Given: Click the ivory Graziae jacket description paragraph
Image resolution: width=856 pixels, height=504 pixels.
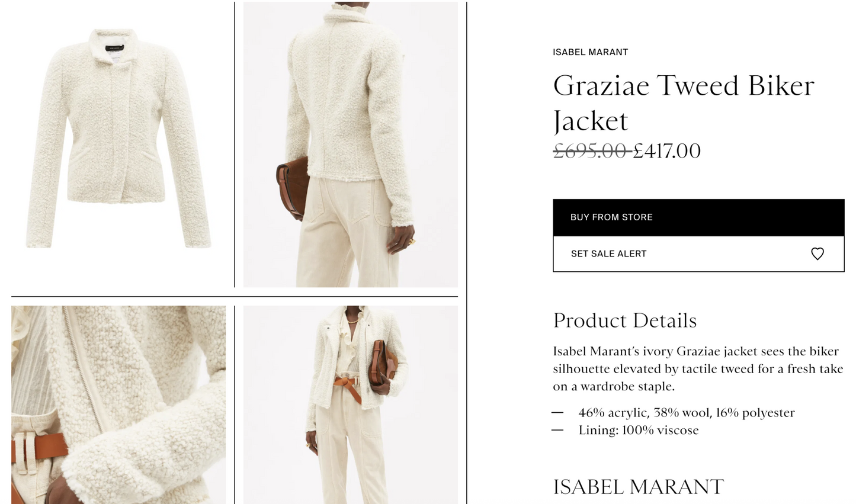Looking at the screenshot, I should 698,368.
